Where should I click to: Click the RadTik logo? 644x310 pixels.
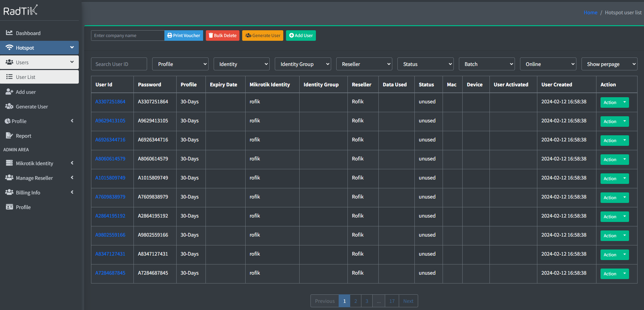click(20, 11)
